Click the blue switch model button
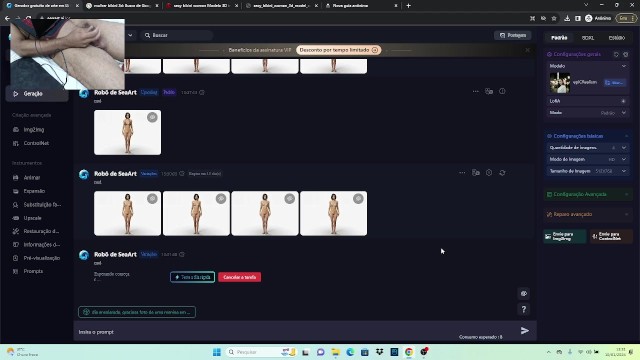Viewport: 640px width, 360px height. pyautogui.click(x=614, y=82)
